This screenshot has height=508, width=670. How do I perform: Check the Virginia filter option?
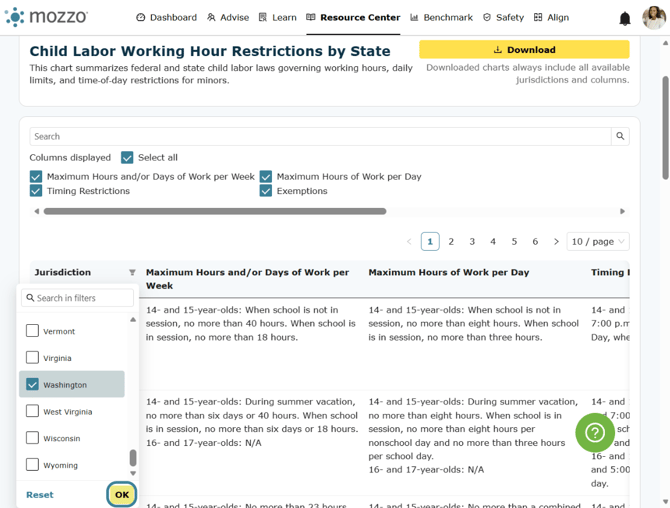pos(32,357)
